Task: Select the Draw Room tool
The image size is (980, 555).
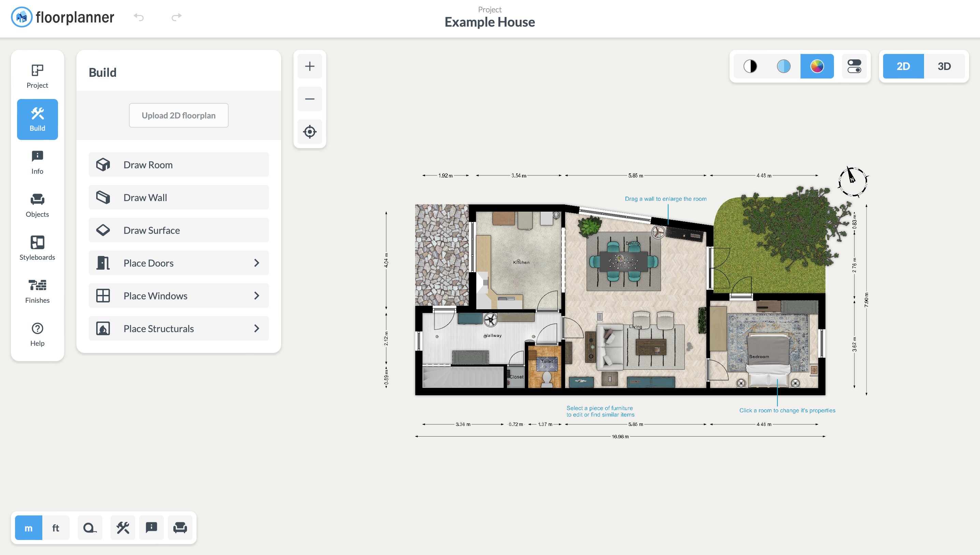Action: coord(178,164)
